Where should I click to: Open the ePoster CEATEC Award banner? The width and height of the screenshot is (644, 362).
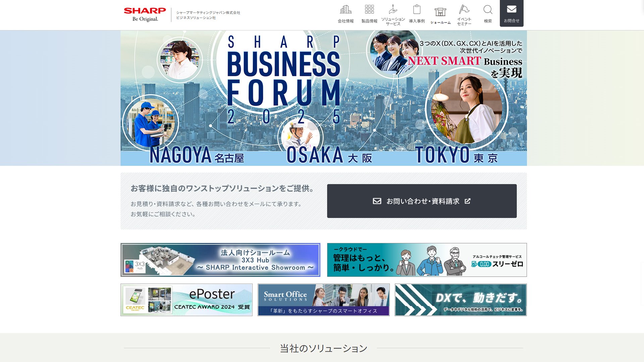(186, 300)
